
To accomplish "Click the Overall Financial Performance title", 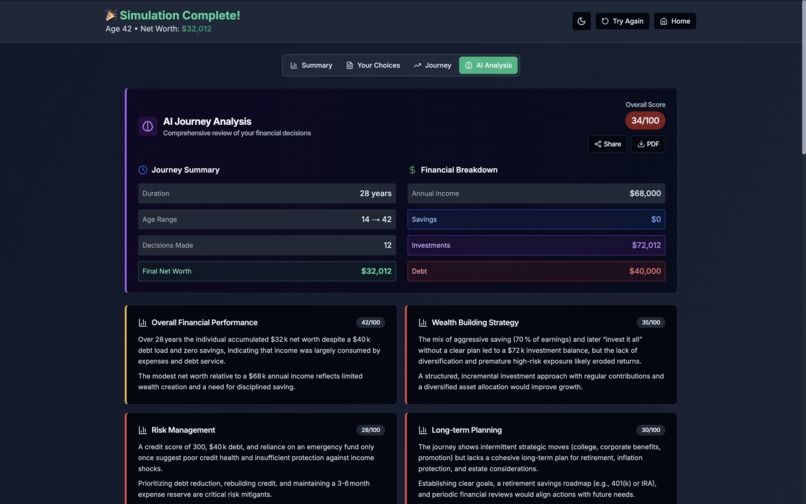I will coord(205,322).
